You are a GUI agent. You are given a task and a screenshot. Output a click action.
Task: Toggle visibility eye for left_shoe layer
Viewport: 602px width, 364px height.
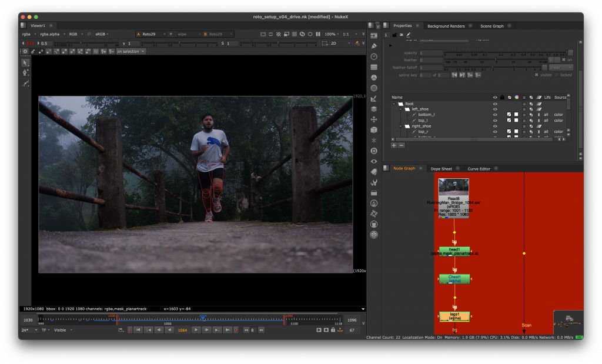(495, 109)
